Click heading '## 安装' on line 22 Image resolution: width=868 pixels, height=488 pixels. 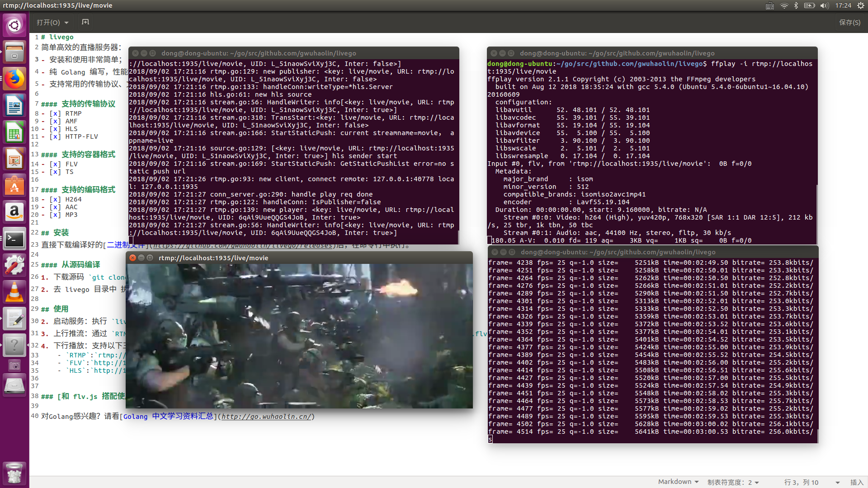(x=55, y=233)
